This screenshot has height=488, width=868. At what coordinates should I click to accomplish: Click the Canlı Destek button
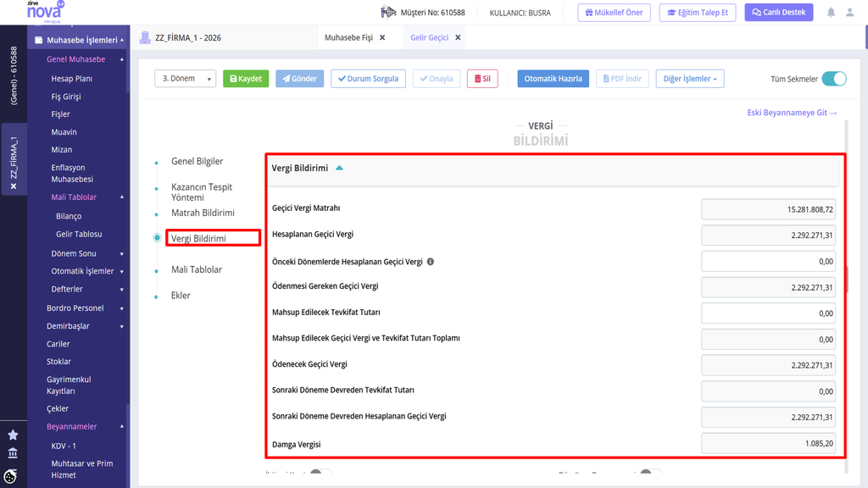(x=779, y=12)
